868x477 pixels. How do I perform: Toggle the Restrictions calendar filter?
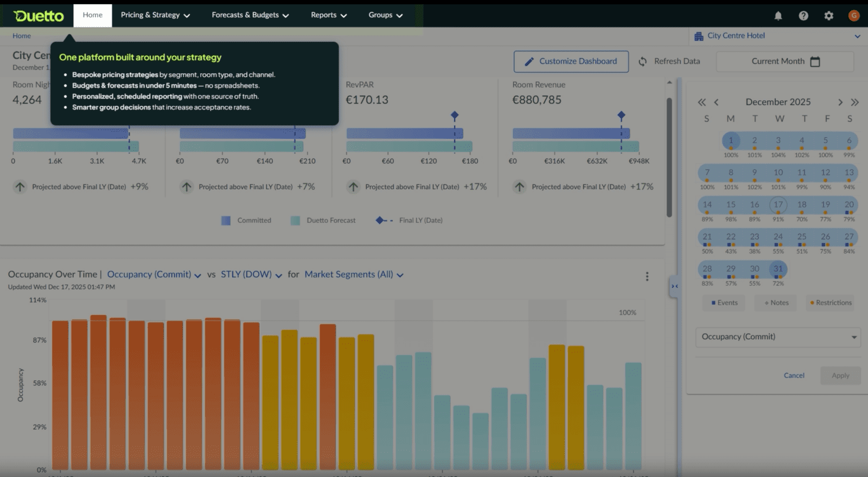[831, 303]
